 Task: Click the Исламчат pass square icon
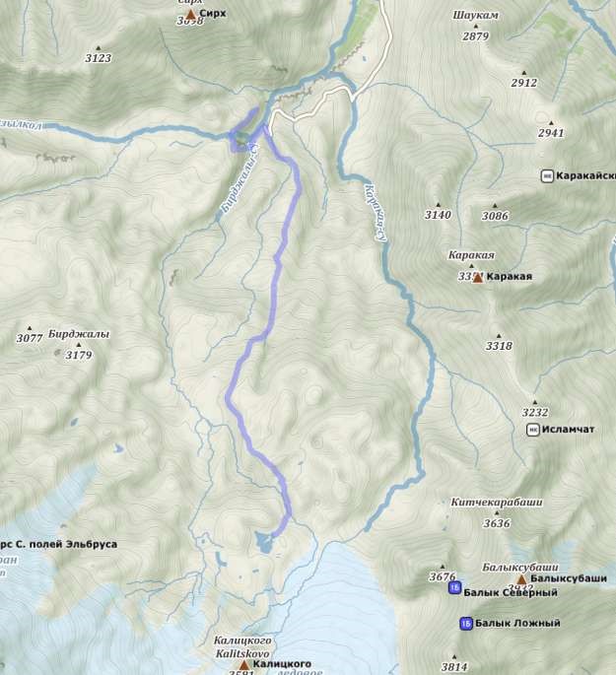tap(533, 430)
